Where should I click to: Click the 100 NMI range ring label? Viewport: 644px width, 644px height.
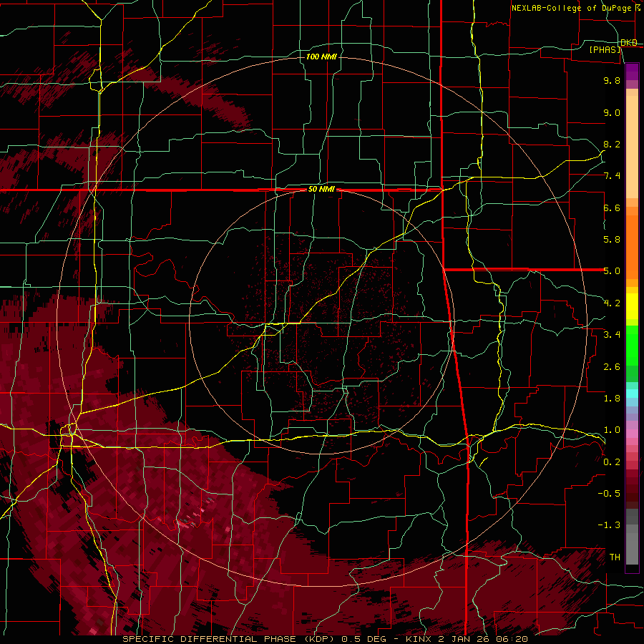coord(321,57)
